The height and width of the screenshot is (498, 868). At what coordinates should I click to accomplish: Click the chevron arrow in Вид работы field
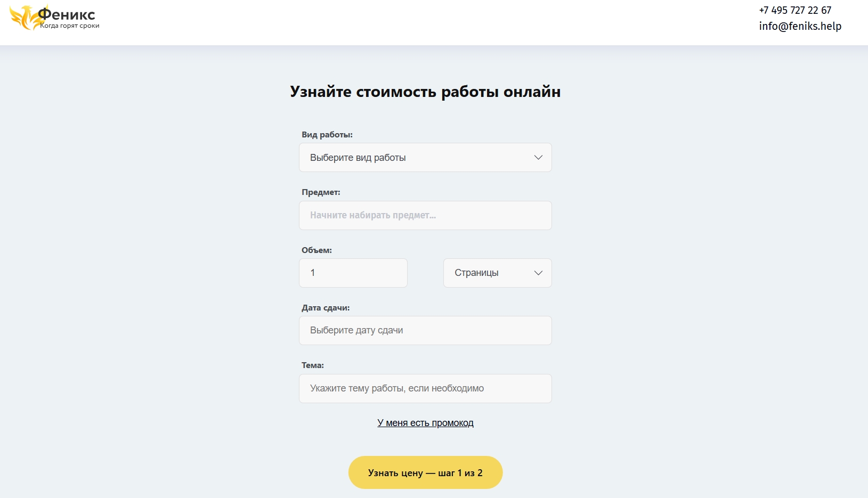coord(538,158)
